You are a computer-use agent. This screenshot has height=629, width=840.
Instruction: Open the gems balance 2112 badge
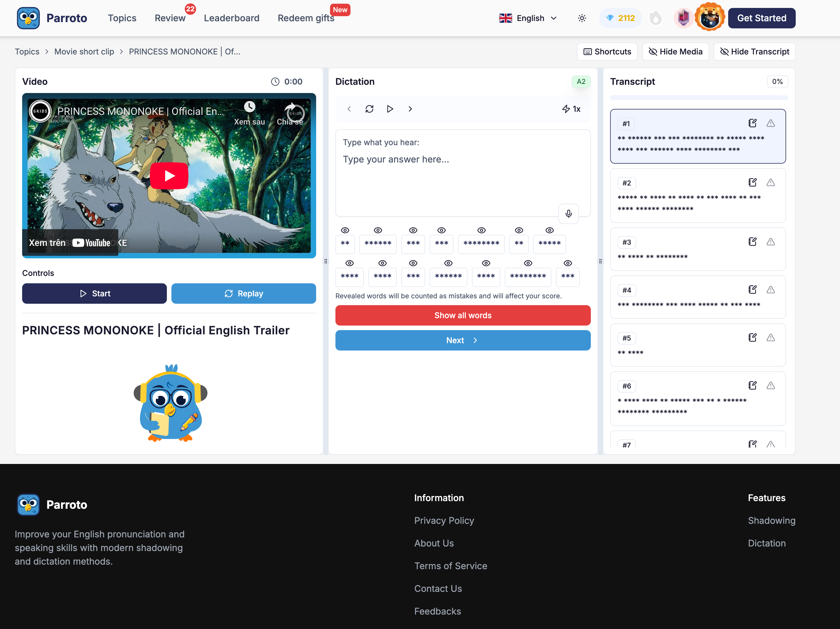point(620,18)
